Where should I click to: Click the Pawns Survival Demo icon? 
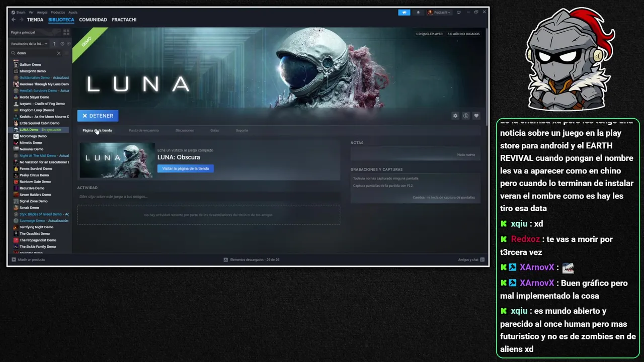[x=16, y=169]
